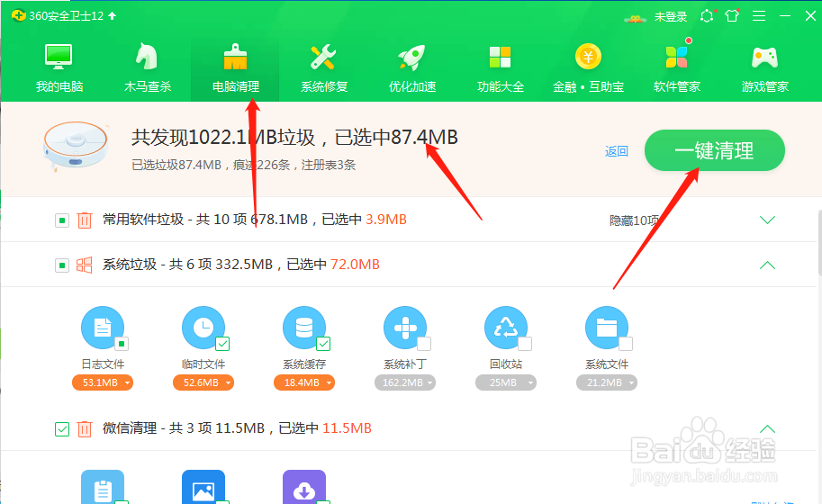Collapse the 微信清理 section chevron
Viewport: 822px width, 504px height.
click(x=767, y=429)
